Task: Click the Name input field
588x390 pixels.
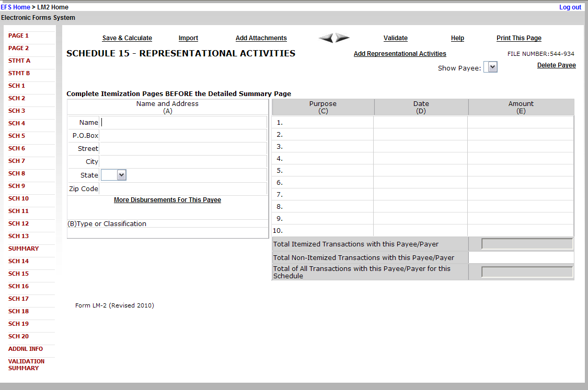Action: (183, 123)
